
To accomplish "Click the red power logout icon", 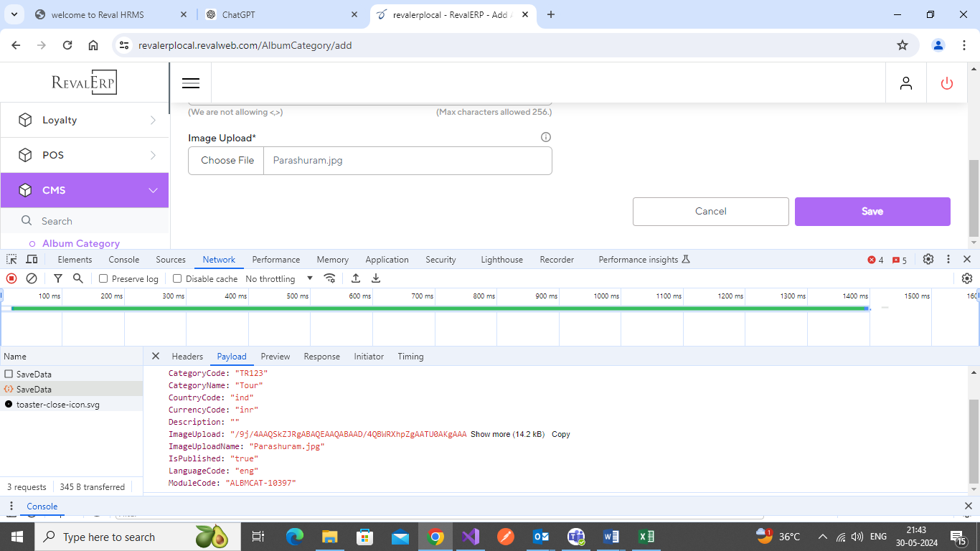I will 946,83.
